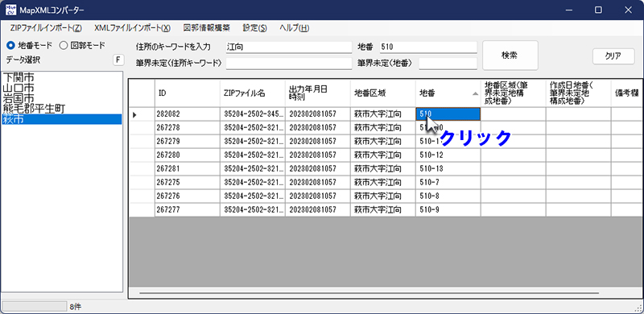
Task: Click ID cell 267276
Action: (x=188, y=196)
